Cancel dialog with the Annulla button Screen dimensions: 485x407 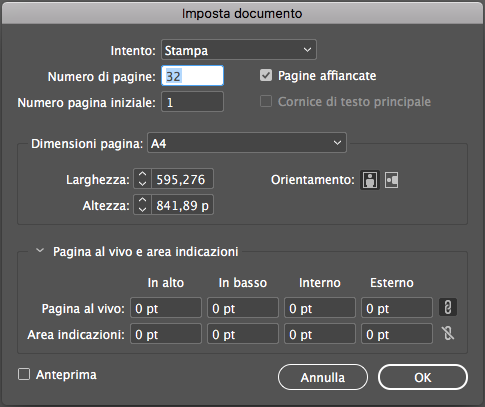[323, 377]
